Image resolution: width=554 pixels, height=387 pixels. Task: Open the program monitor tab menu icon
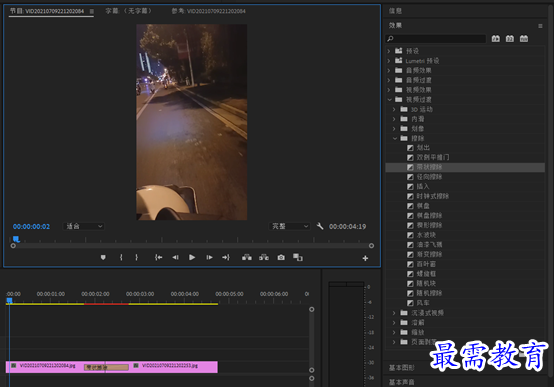(x=92, y=11)
